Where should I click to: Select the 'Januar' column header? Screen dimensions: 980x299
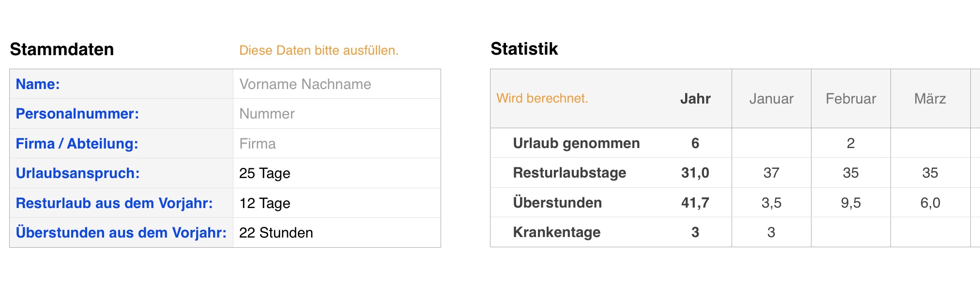[771, 99]
